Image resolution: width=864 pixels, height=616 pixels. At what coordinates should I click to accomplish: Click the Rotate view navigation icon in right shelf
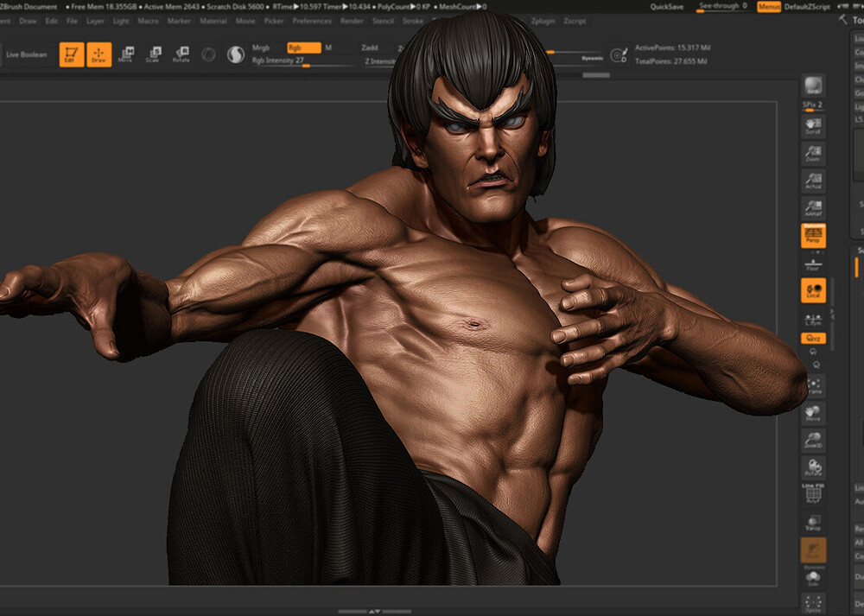coord(813,467)
